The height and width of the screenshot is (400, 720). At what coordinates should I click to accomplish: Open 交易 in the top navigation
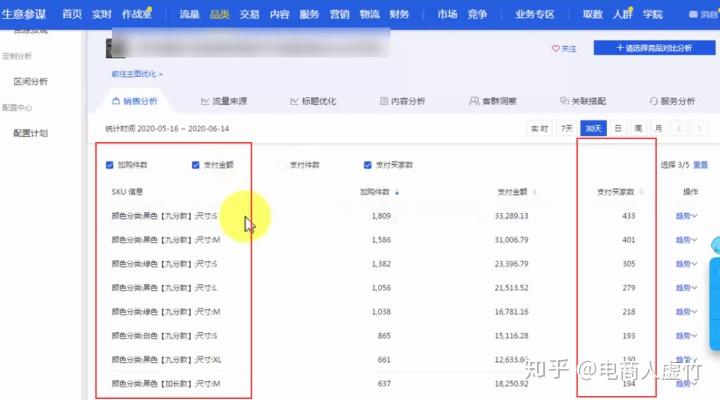click(249, 14)
